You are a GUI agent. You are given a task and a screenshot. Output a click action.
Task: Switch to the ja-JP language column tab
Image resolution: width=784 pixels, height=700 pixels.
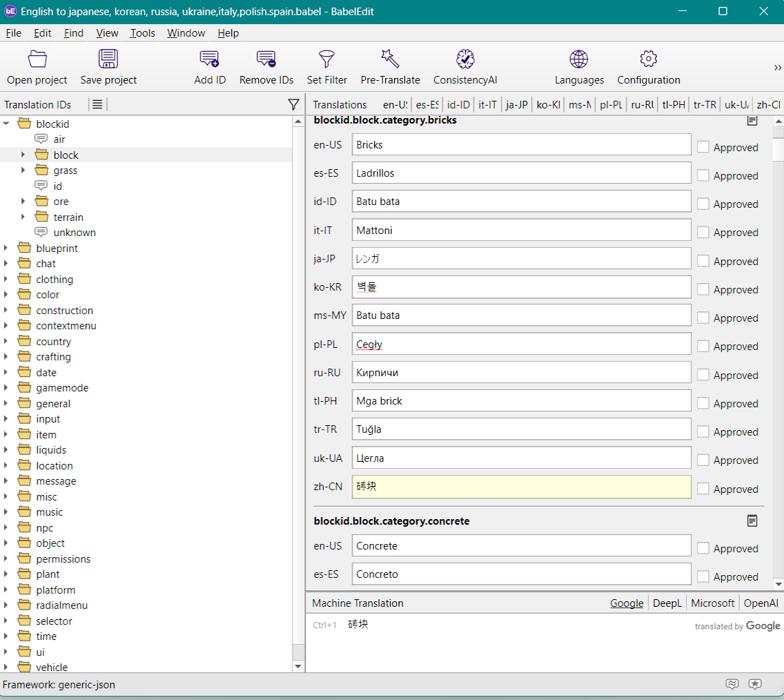pos(516,105)
